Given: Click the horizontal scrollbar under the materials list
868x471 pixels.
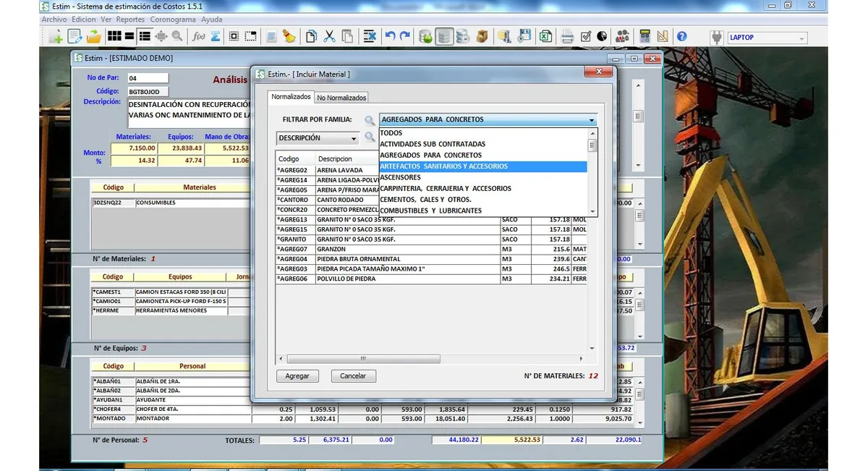Looking at the screenshot, I should 362,358.
